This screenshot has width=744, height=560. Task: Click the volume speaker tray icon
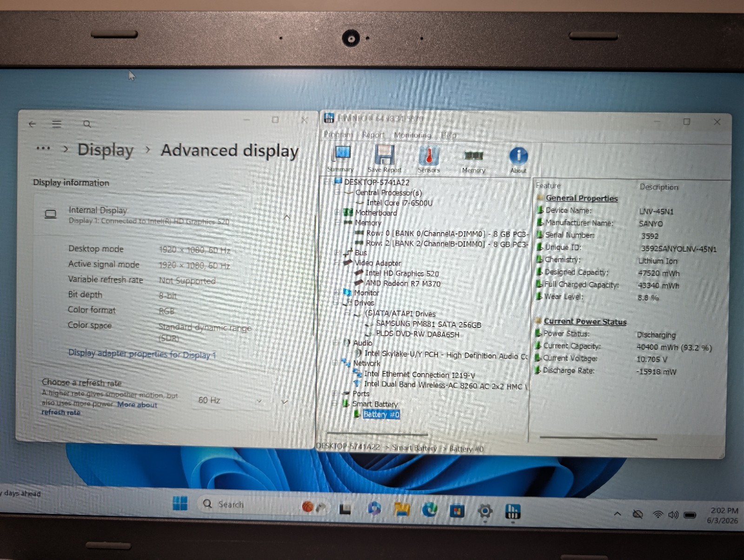tap(673, 515)
